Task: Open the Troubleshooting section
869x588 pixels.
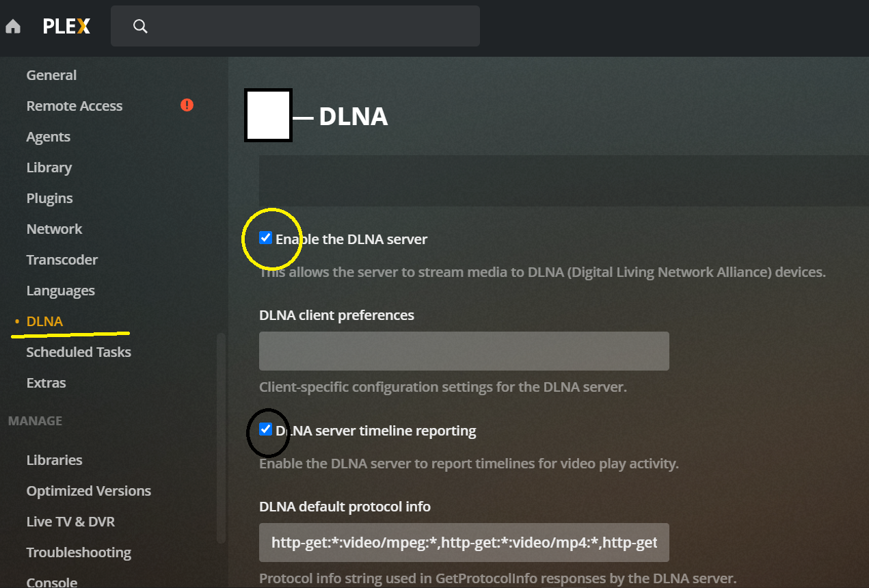Action: pos(79,552)
